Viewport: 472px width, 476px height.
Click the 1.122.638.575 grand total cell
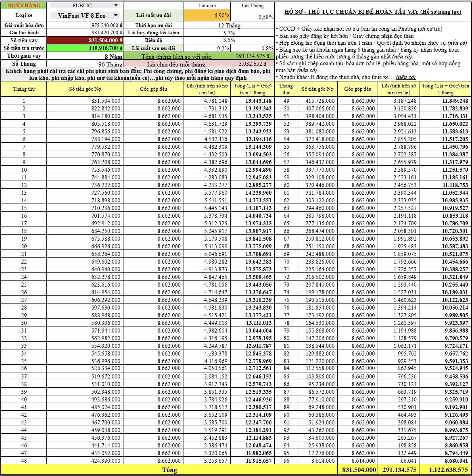(x=445, y=470)
